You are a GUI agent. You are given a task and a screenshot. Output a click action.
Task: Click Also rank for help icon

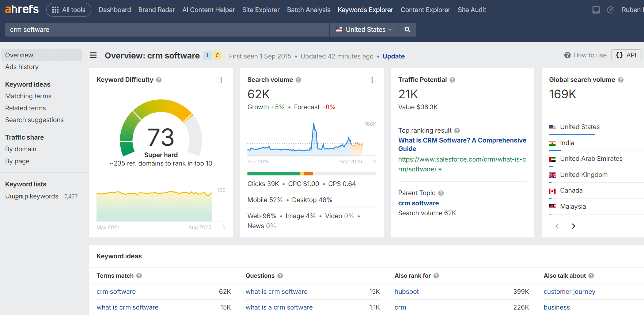click(436, 276)
